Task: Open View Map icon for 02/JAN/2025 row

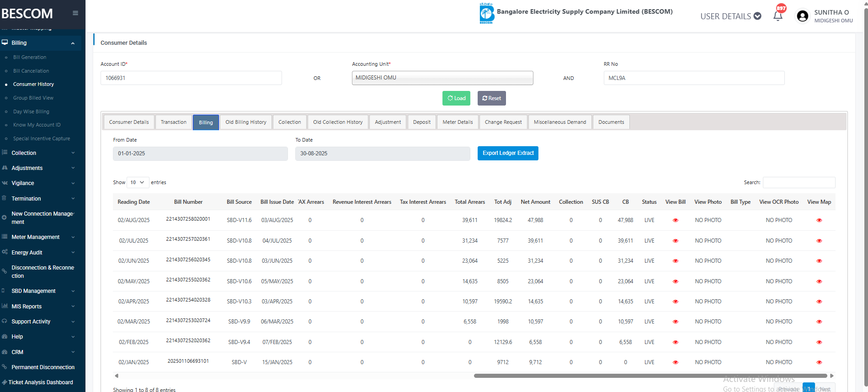Action: [x=819, y=362]
